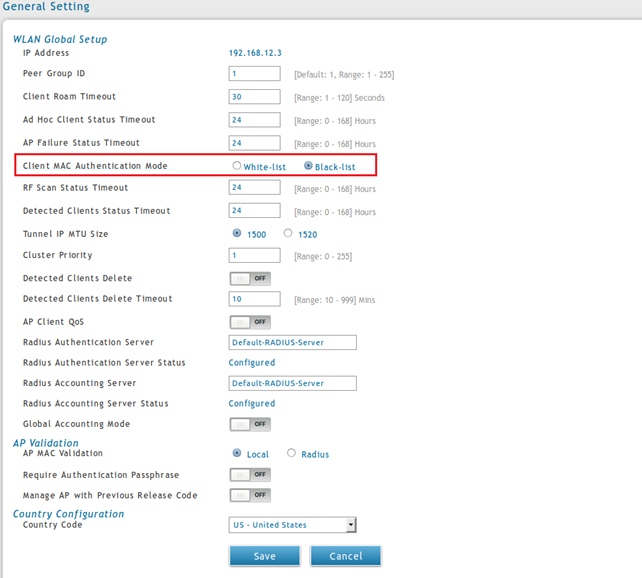Viewport: 642px width, 578px height.
Task: Focus the Client Roam Timeout field
Action: 254,97
